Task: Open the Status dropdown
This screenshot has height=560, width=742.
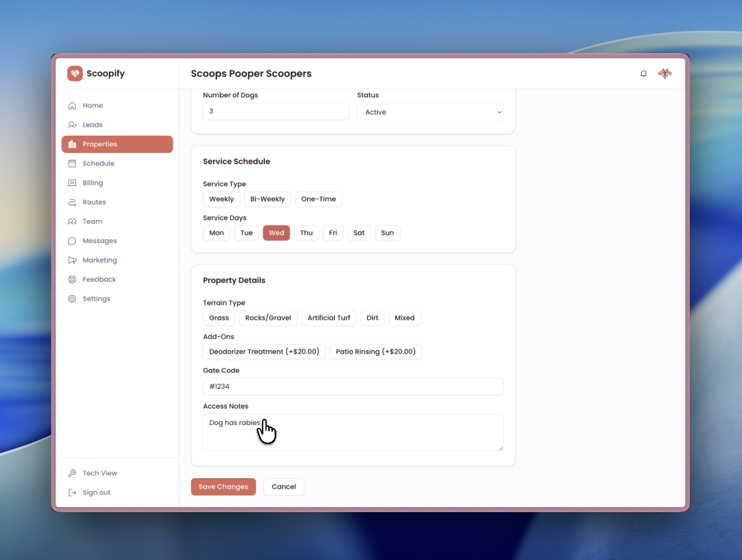Action: click(430, 112)
